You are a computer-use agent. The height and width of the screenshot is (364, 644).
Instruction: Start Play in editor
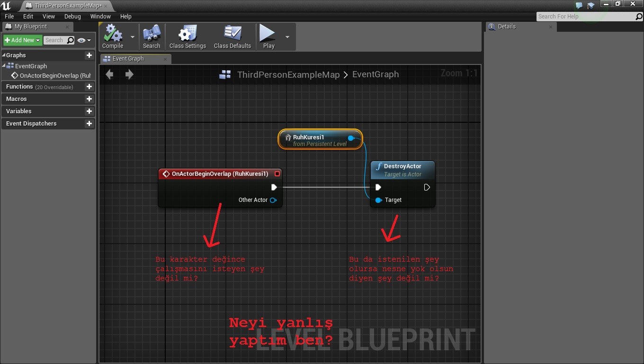pyautogui.click(x=268, y=37)
